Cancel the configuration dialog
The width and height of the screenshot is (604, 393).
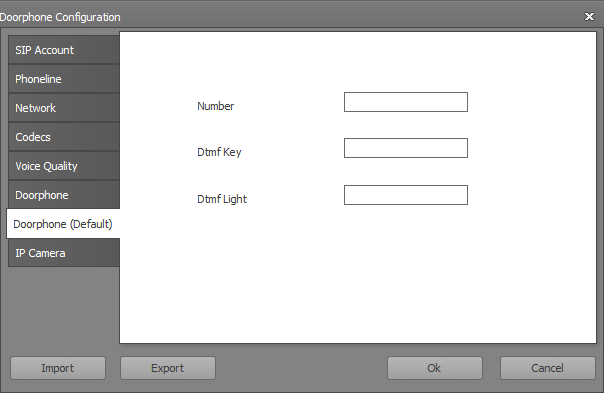(x=547, y=368)
